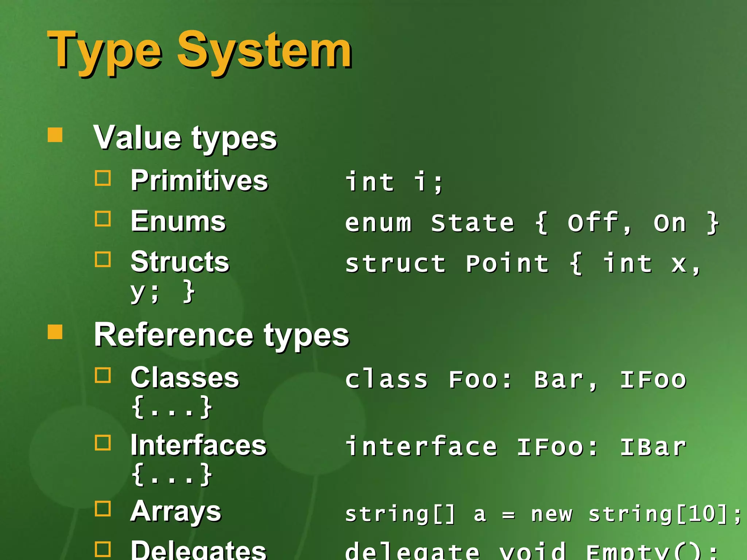Click the "string[] a = new string[10];" line

pyautogui.click(x=543, y=514)
